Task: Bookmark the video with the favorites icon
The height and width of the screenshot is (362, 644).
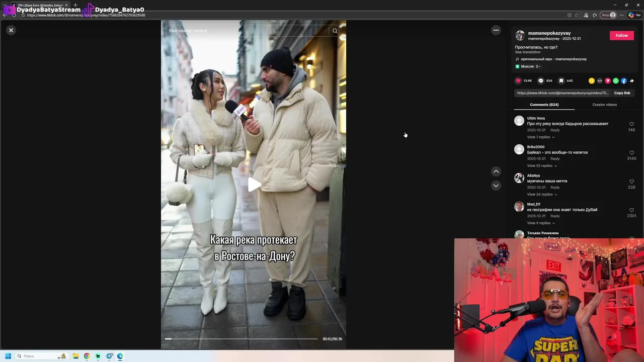Action: click(x=561, y=80)
